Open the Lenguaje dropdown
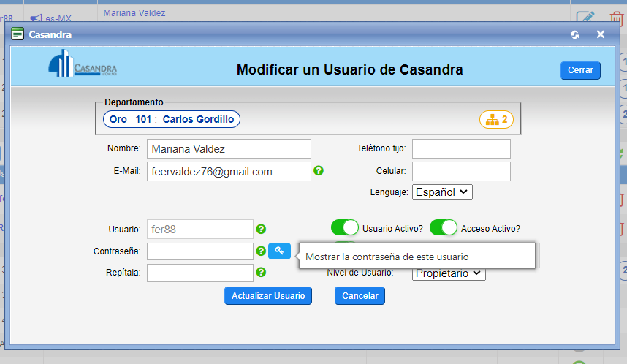Image resolution: width=627 pixels, height=364 pixels. 443,192
